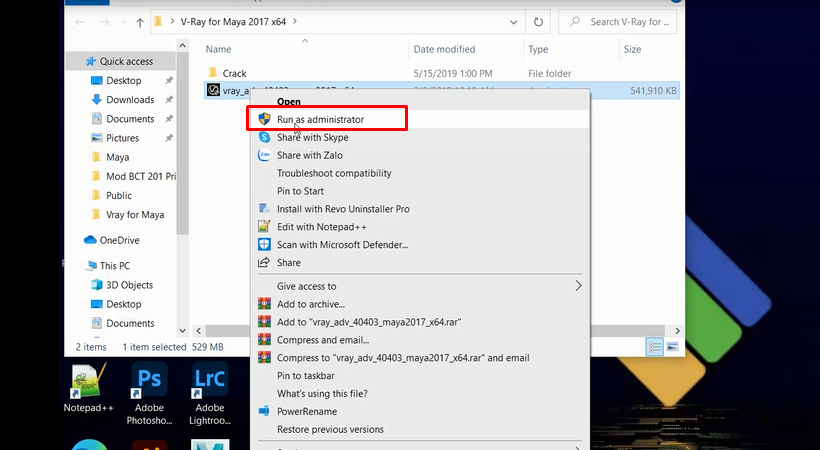
Task: Expand the path chevron after folder name
Action: point(324,21)
